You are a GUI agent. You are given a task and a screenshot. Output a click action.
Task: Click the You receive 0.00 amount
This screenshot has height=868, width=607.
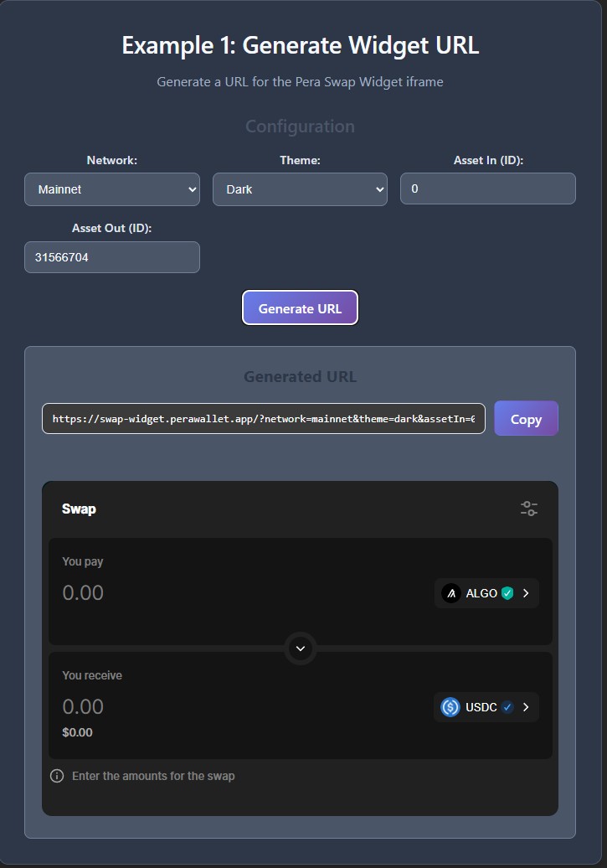(83, 707)
